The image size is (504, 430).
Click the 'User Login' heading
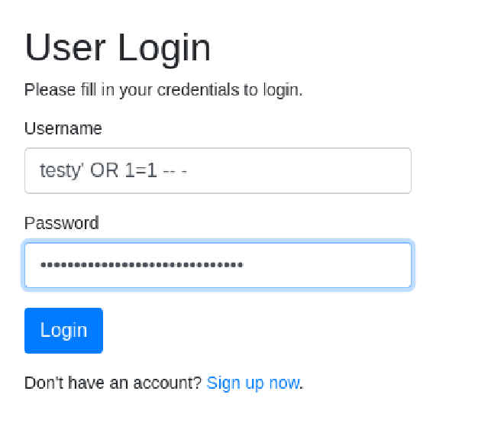pos(118,47)
